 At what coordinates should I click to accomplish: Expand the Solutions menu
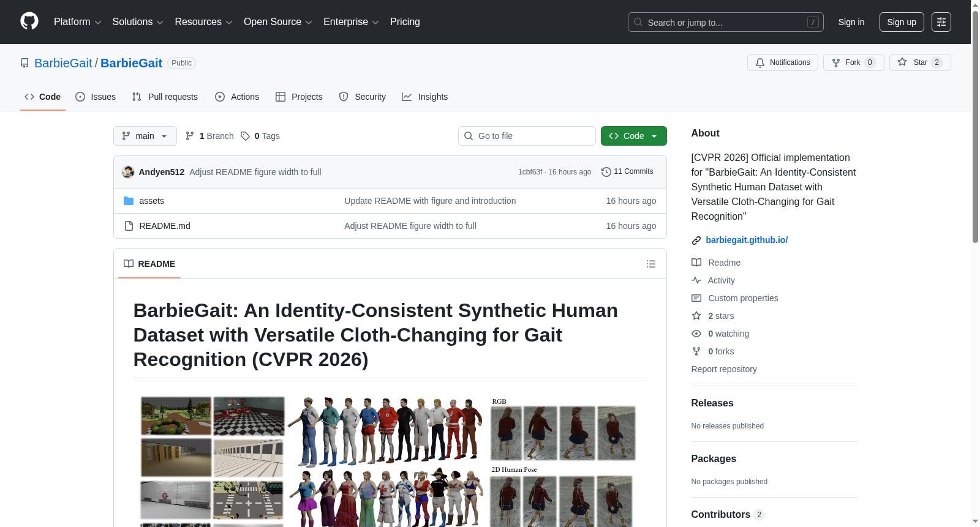coord(138,22)
